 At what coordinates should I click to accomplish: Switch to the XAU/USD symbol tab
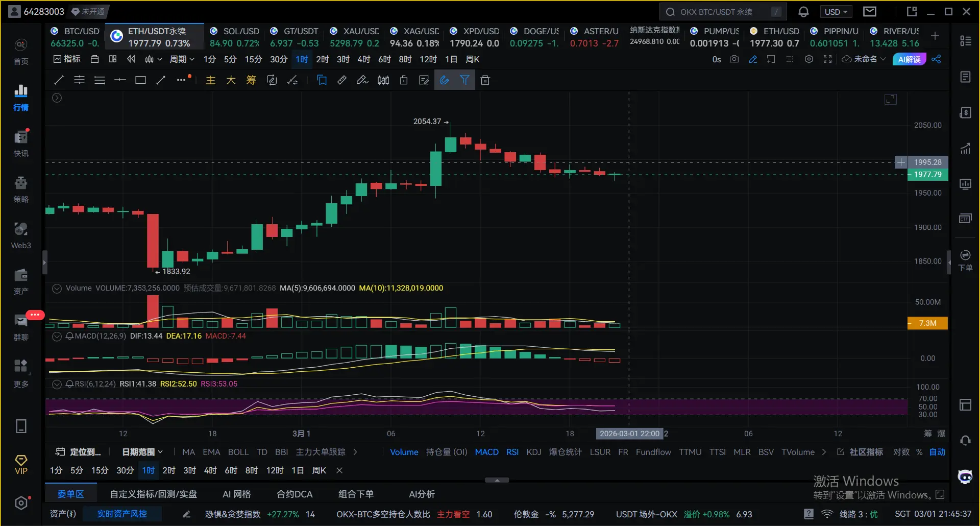click(354, 37)
